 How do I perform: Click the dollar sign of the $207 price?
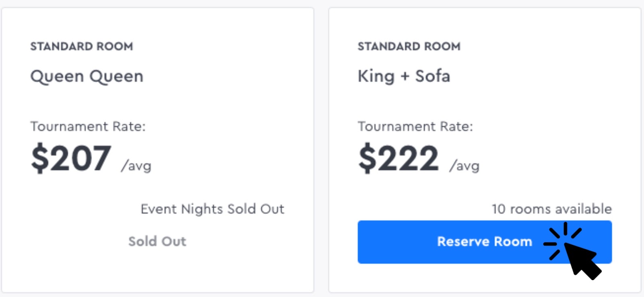(x=40, y=158)
